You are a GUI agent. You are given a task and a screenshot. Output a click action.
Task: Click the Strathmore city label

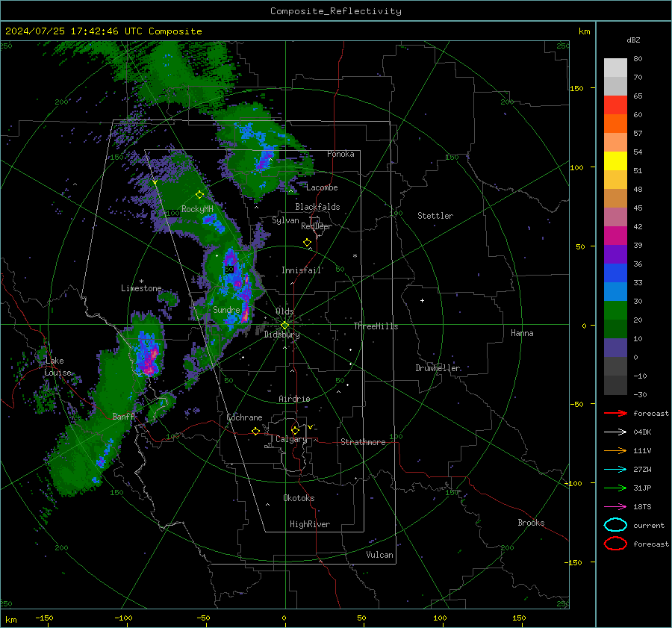click(x=363, y=442)
